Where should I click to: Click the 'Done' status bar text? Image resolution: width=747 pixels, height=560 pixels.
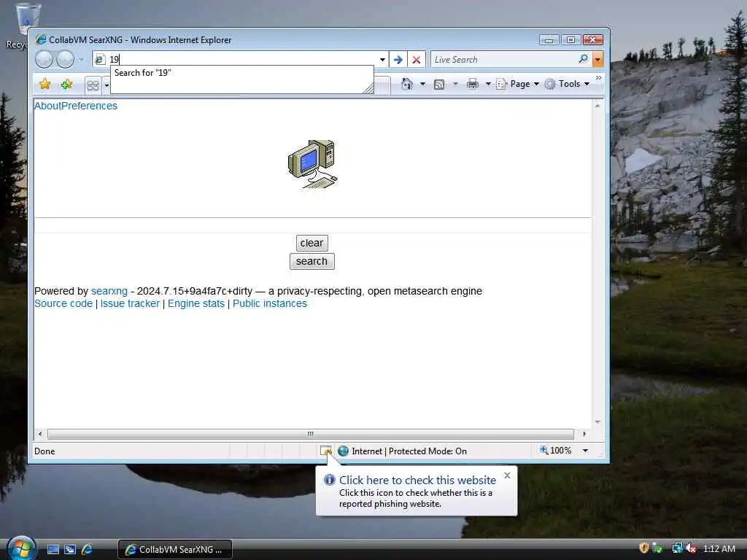click(x=44, y=451)
